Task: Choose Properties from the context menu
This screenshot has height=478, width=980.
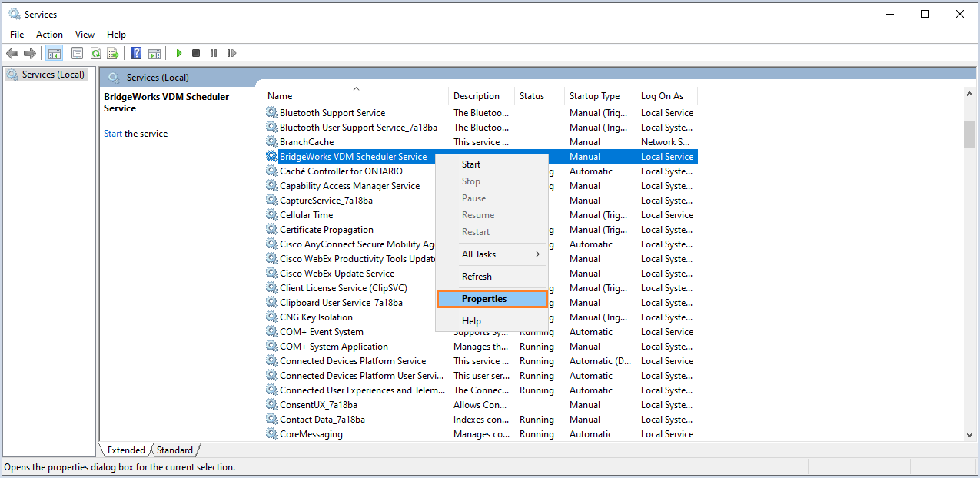Action: 492,298
